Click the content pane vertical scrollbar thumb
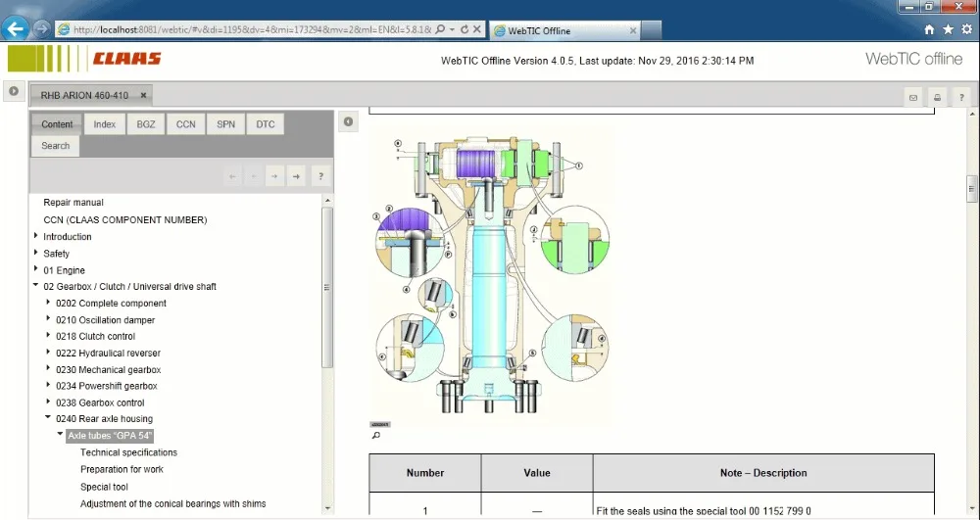980x520 pixels. 971,189
